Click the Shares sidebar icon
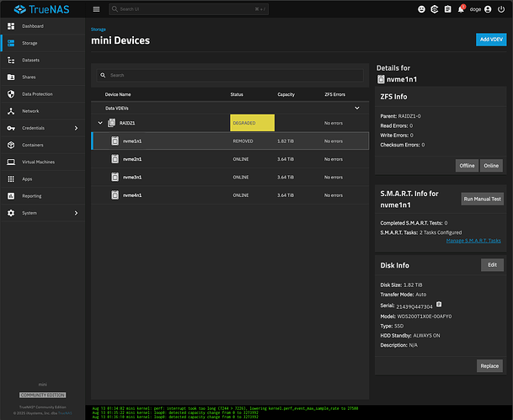The image size is (513, 420). point(11,77)
